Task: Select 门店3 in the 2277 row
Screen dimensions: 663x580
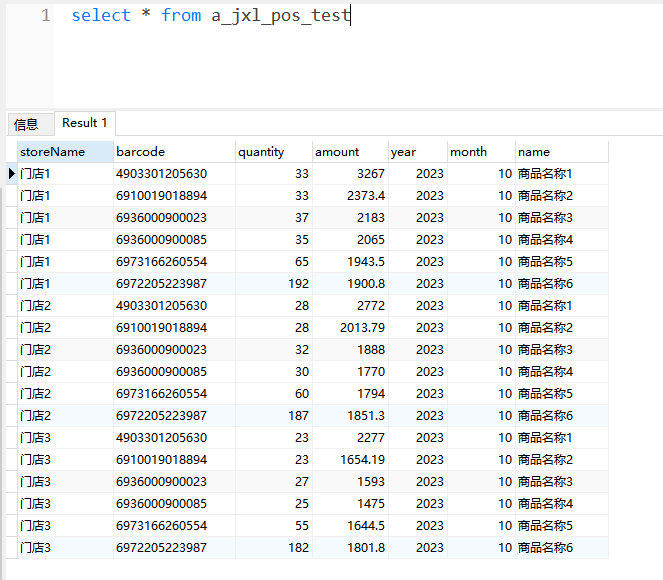Action: [x=65, y=438]
